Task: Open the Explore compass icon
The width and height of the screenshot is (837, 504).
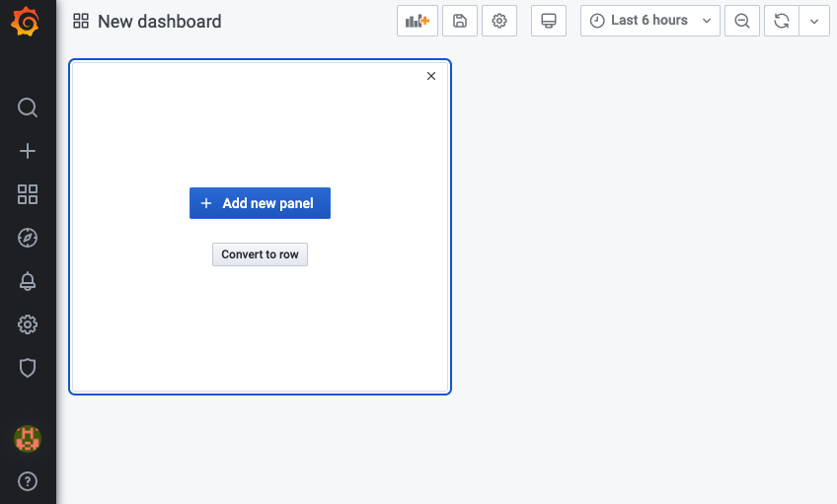Action: pos(28,238)
